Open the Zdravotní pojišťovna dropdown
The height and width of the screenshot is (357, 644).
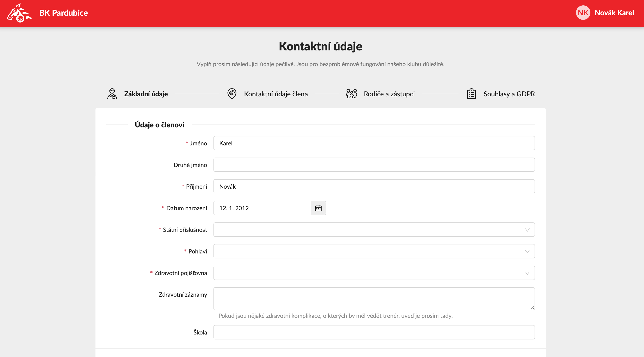click(x=374, y=273)
